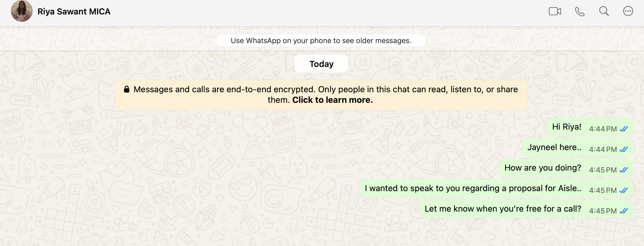
Task: Click the contact name Riya Sawant MICA
Action: [74, 12]
